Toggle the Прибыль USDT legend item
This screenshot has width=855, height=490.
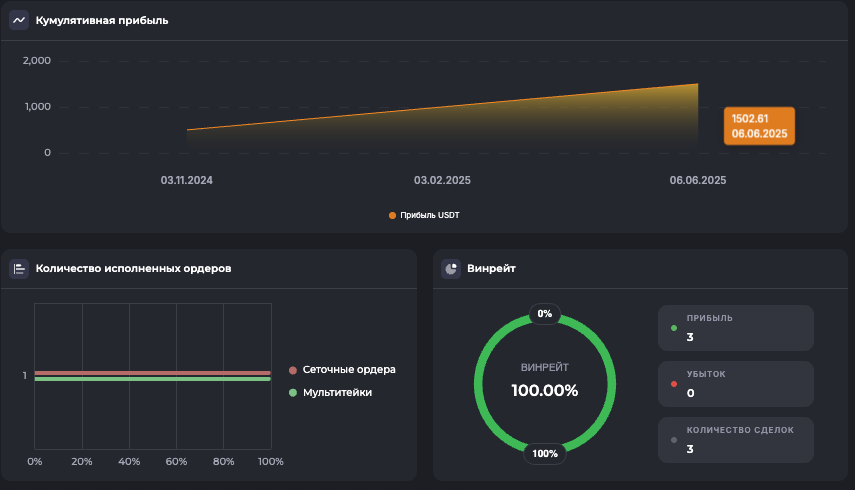tap(424, 215)
